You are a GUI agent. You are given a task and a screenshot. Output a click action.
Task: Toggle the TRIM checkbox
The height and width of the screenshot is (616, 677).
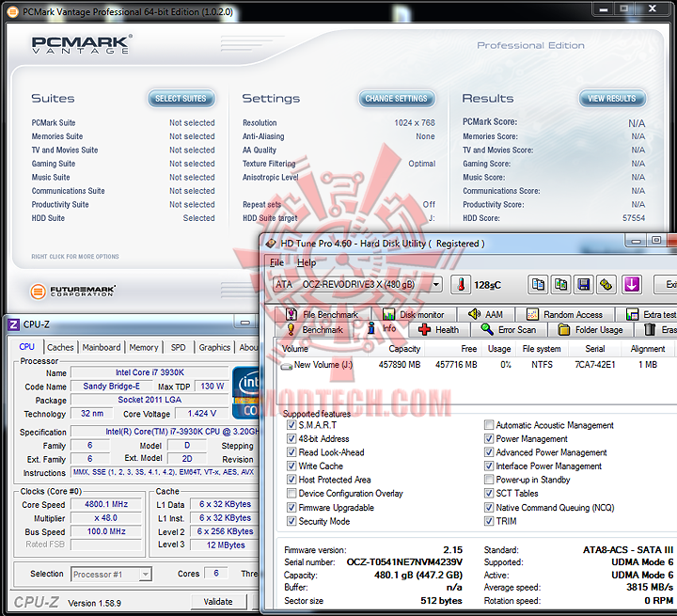click(x=489, y=521)
